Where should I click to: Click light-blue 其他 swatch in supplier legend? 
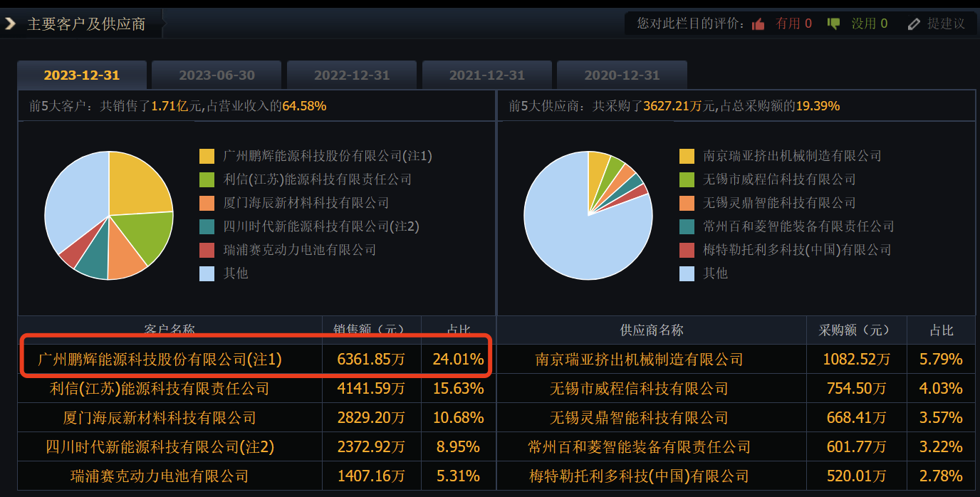tap(687, 273)
